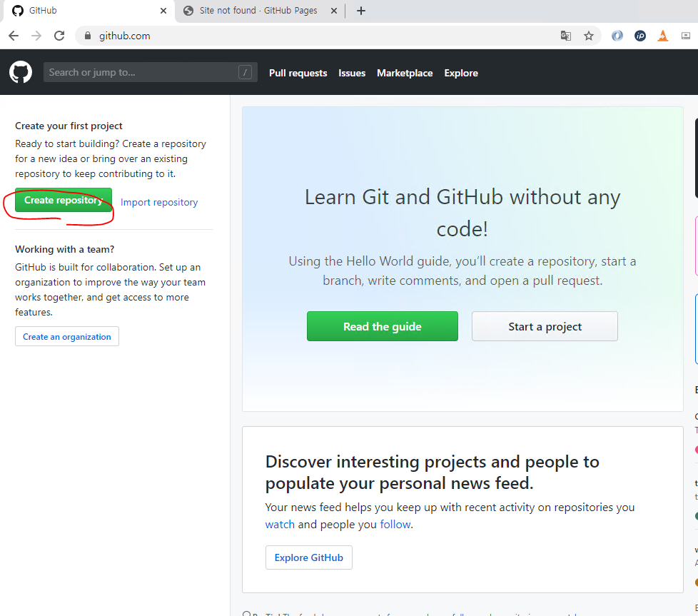698x616 pixels.
Task: Click the Create repository button
Action: point(64,201)
